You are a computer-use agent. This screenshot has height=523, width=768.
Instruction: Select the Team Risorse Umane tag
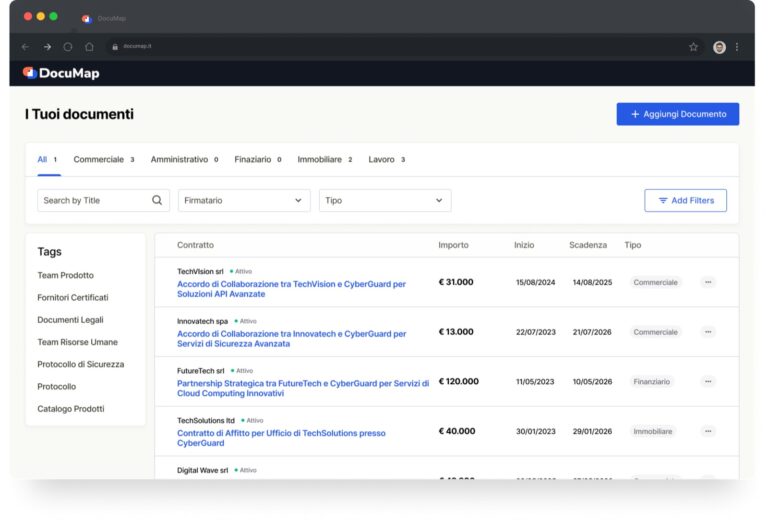[x=77, y=342]
